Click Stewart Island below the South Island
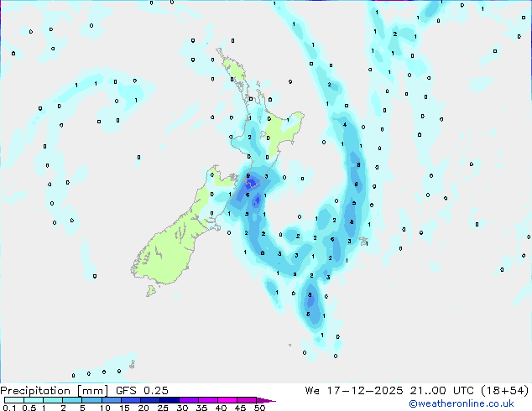 [x=151, y=290]
